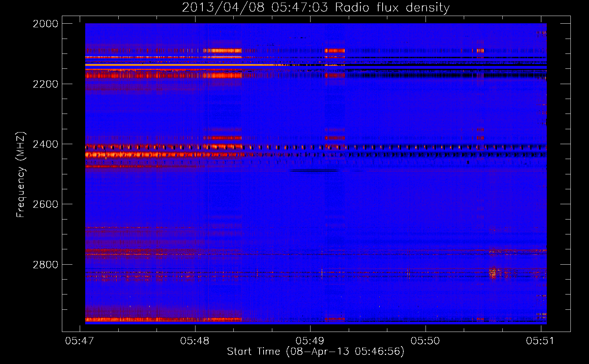589x364 pixels.
Task: Click the 'Frequency (MHZ)' axis title
Action: click(21, 175)
